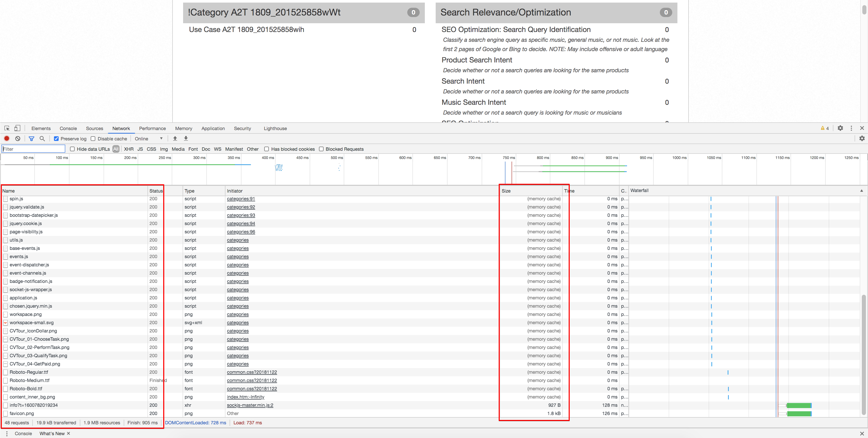The width and height of the screenshot is (868, 438).
Task: Select the jquery.cookie.js request row
Action: coord(430,224)
